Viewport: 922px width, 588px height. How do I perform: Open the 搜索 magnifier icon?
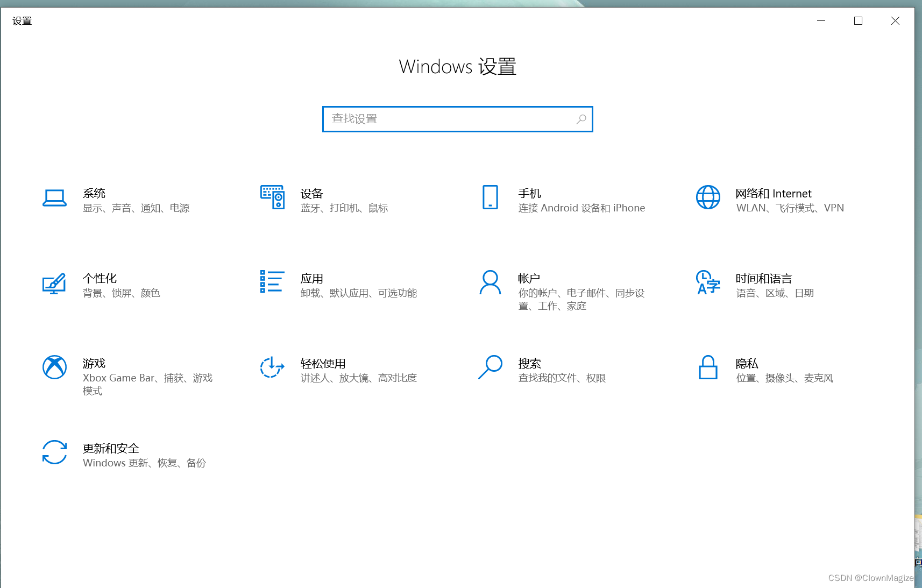click(x=490, y=367)
